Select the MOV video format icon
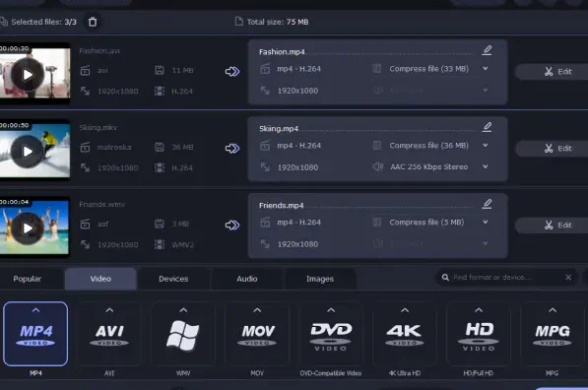Viewport: 588px width, 390px height. pyautogui.click(x=257, y=334)
